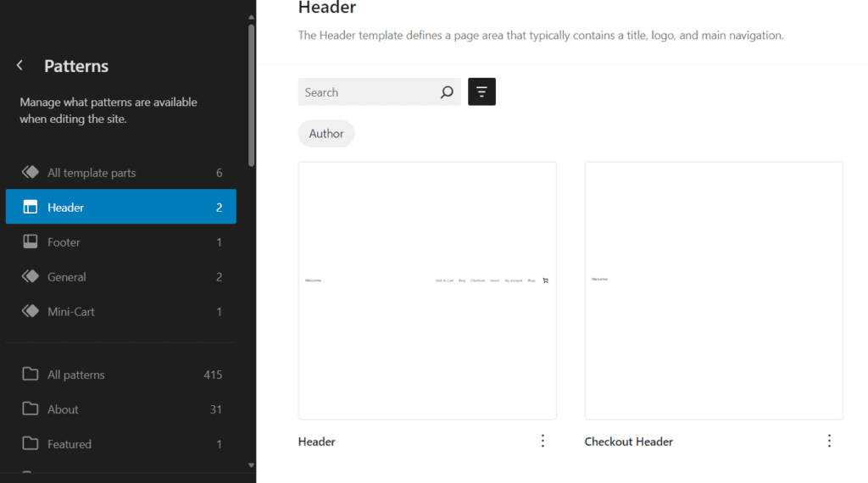Select General template parts category
The height and width of the screenshot is (483, 868).
tap(121, 276)
